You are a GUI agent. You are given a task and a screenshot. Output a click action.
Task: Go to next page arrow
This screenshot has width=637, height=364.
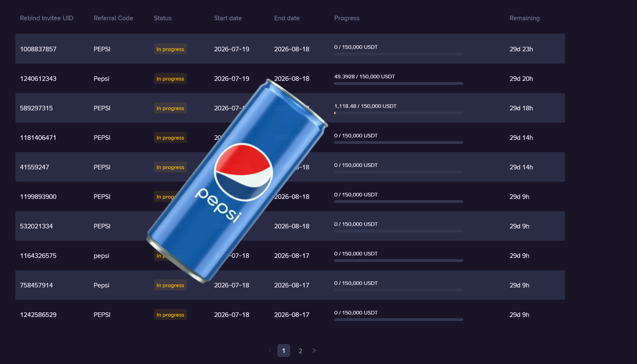[x=314, y=350]
